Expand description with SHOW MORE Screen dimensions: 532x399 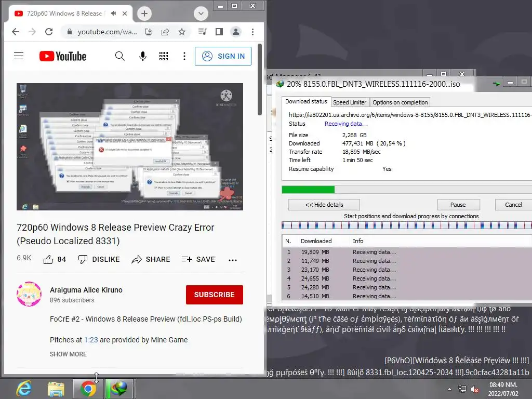coord(68,354)
